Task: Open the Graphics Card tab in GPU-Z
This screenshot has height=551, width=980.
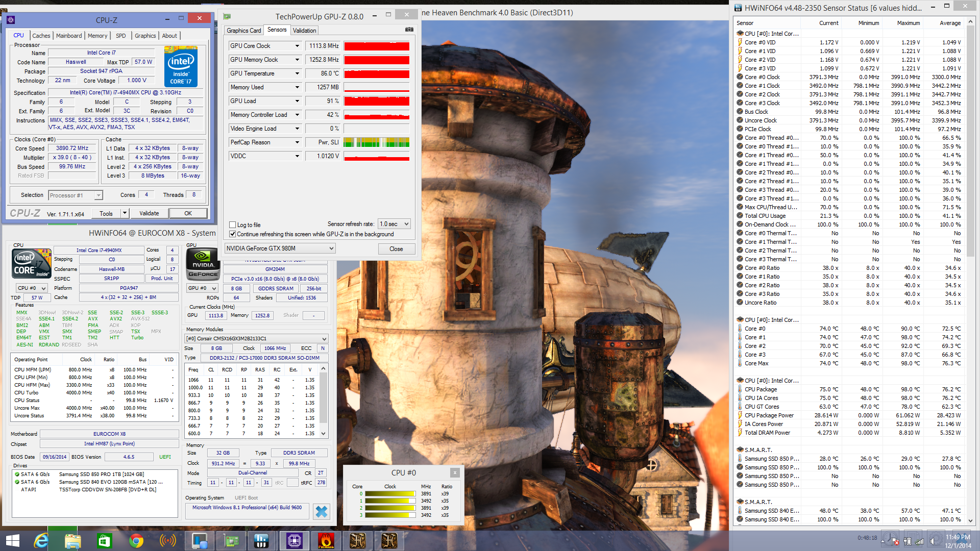Action: [x=244, y=31]
